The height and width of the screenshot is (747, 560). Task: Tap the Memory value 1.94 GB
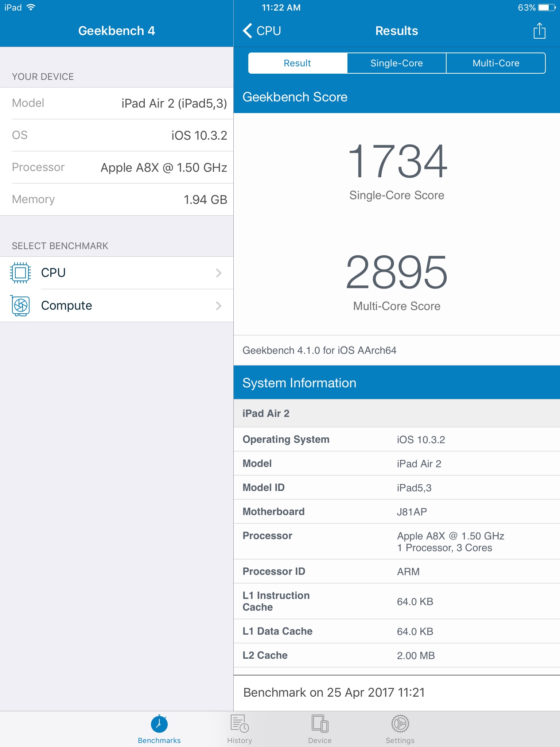[x=205, y=200]
